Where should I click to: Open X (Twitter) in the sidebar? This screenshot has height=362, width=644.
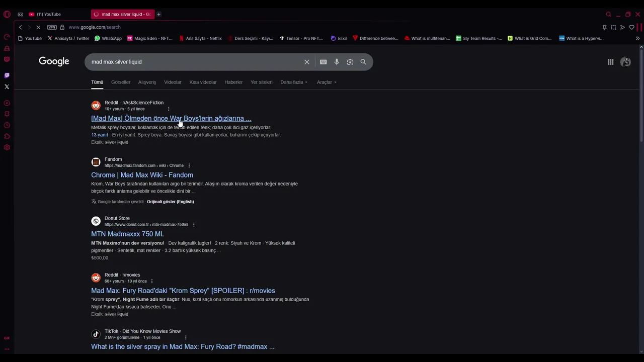tap(7, 86)
